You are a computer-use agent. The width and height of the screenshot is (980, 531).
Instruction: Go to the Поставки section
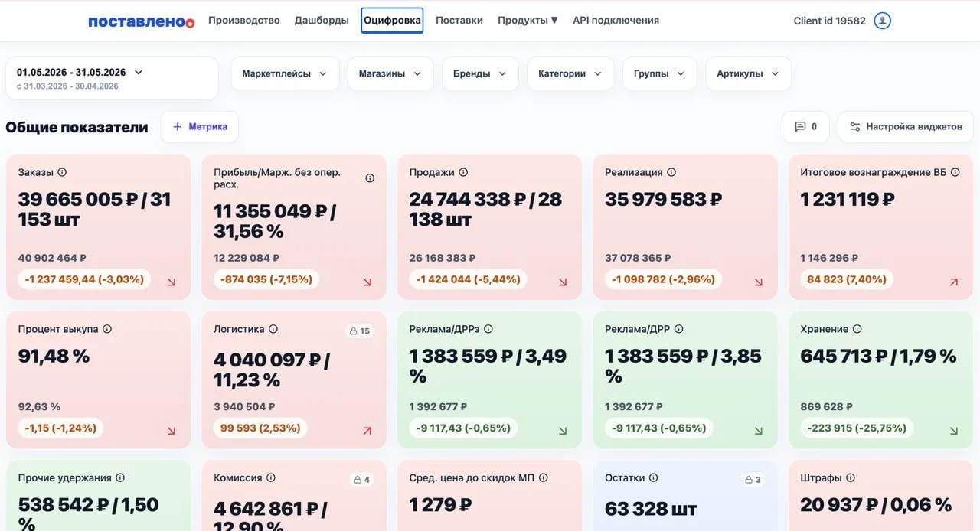(x=459, y=21)
